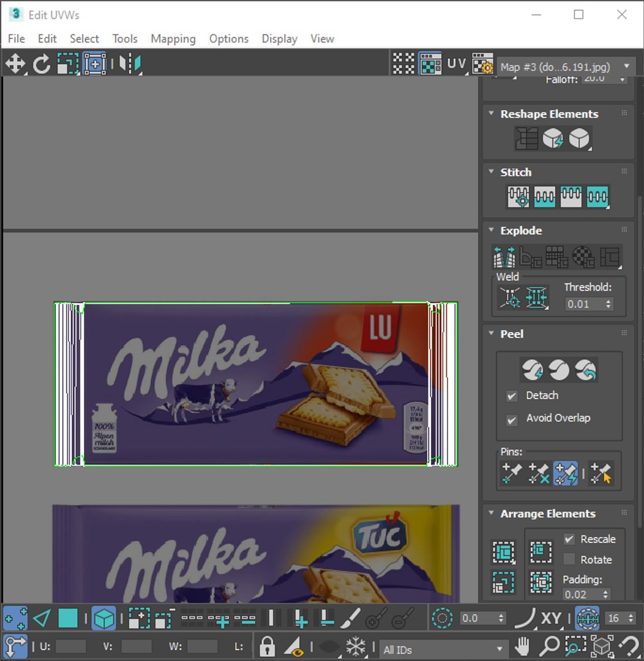Screen dimensions: 644x661
Task: Collapse the Peel rollout
Action: pyautogui.click(x=491, y=333)
